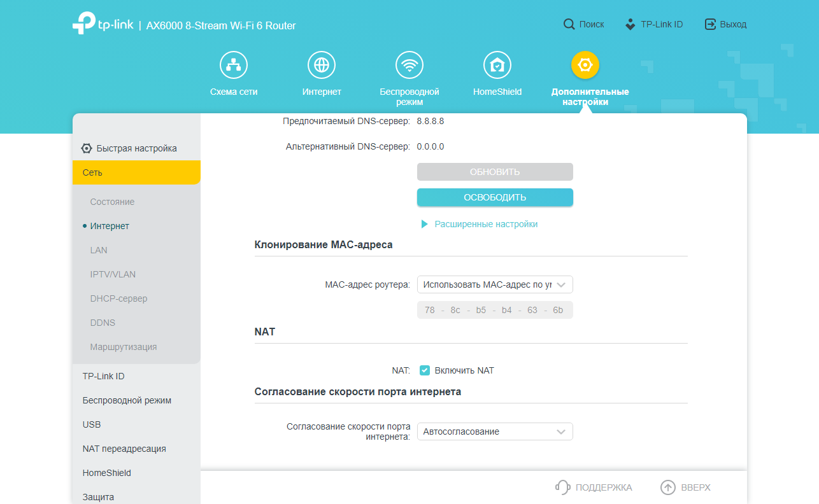This screenshot has width=819, height=504.
Task: Select the Сеть sidebar section
Action: pyautogui.click(x=136, y=172)
